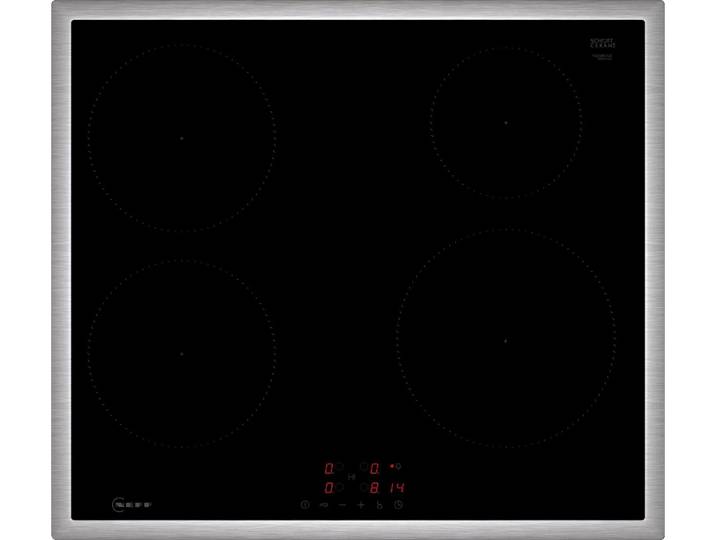Tap the small symbol beside the red dot
This screenshot has height=540, width=716.
point(399,467)
